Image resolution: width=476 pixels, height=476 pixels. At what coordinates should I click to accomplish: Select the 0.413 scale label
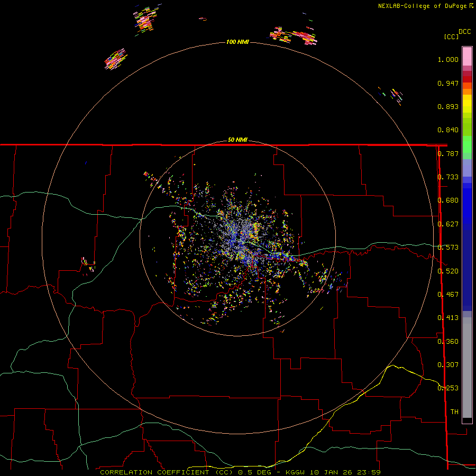448,318
